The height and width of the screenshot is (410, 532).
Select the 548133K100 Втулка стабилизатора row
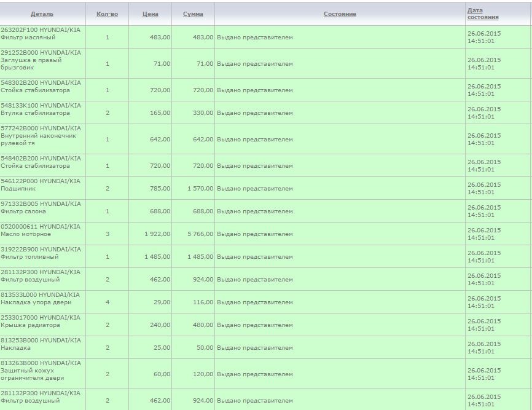[265, 112]
